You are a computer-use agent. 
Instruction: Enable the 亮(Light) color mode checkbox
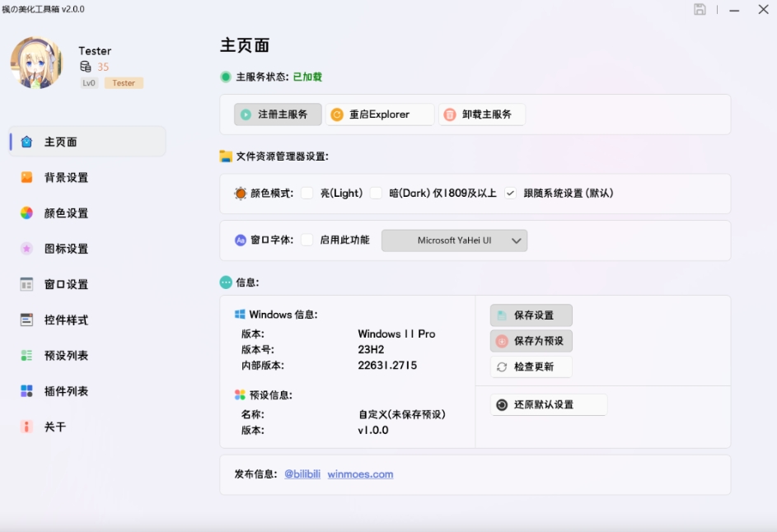[x=307, y=194]
